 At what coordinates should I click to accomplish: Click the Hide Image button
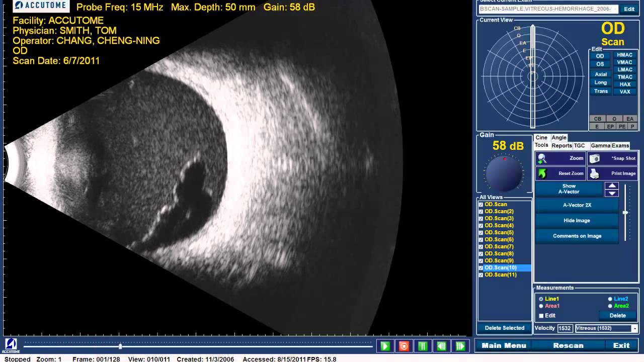point(577,221)
